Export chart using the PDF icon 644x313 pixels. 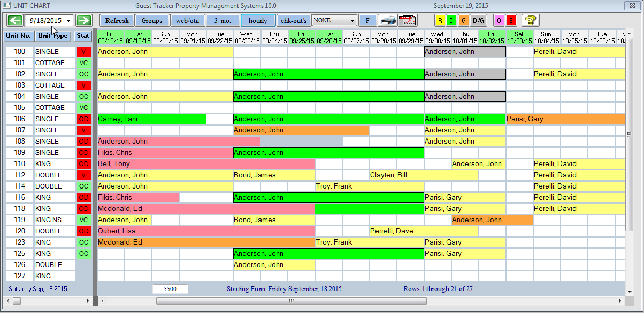coord(408,20)
